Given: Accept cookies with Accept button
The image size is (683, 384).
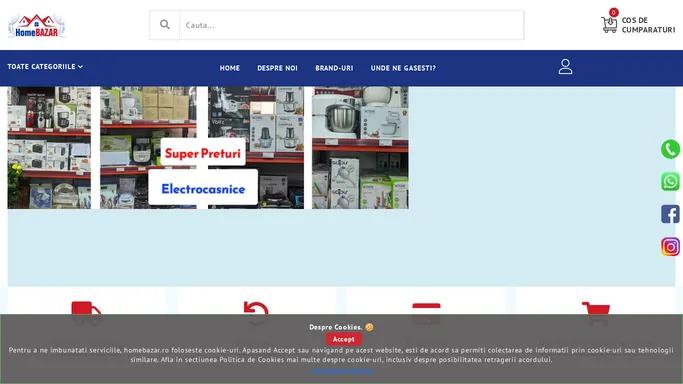Looking at the screenshot, I should click(344, 339).
